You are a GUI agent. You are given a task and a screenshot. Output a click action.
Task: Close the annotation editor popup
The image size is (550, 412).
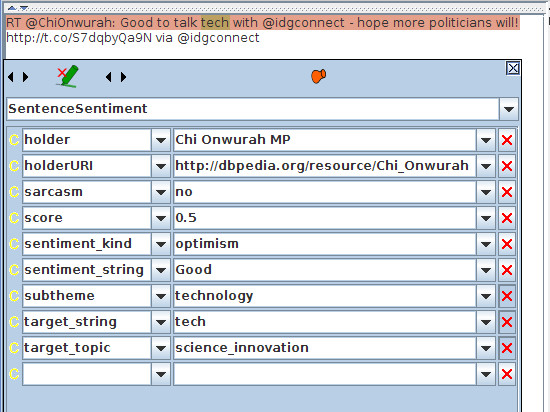pos(513,68)
